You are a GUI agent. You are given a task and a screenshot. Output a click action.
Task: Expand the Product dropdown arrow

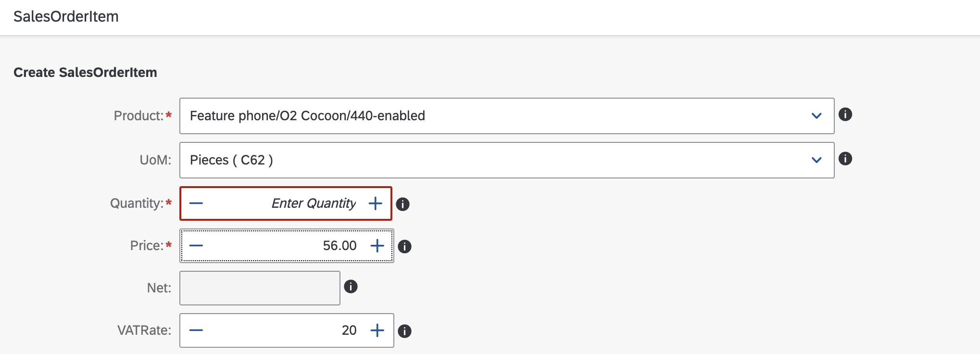[x=817, y=116]
